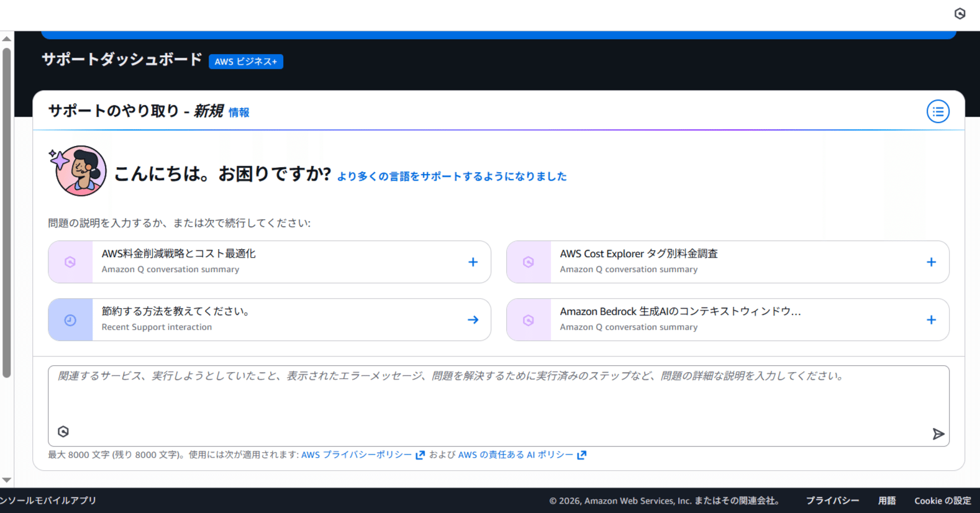
Task: Click サポートダッシュボード title
Action: (122, 60)
